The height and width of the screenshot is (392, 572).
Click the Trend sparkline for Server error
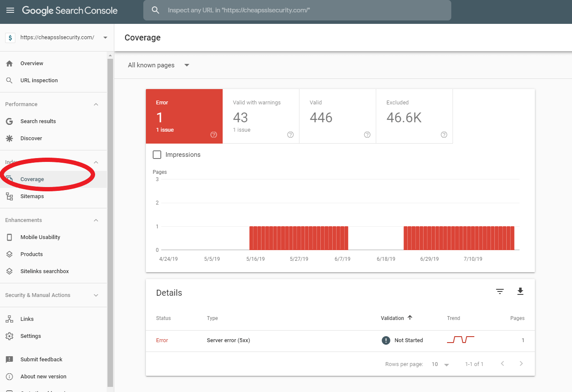(461, 340)
